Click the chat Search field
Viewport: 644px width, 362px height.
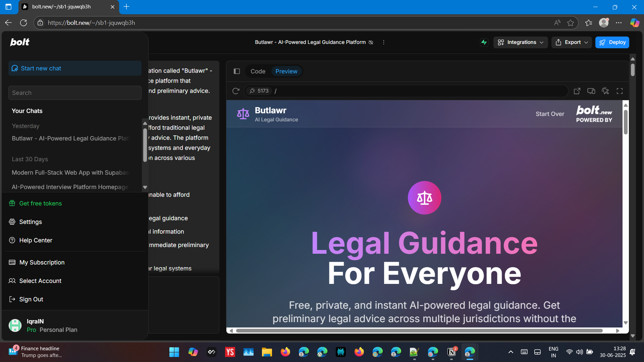(x=75, y=93)
